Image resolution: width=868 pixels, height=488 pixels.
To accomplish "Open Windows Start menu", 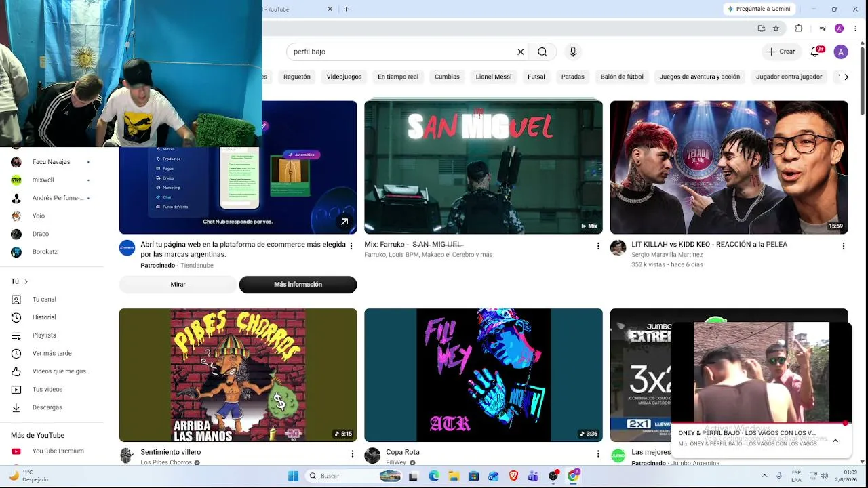I will point(294,476).
